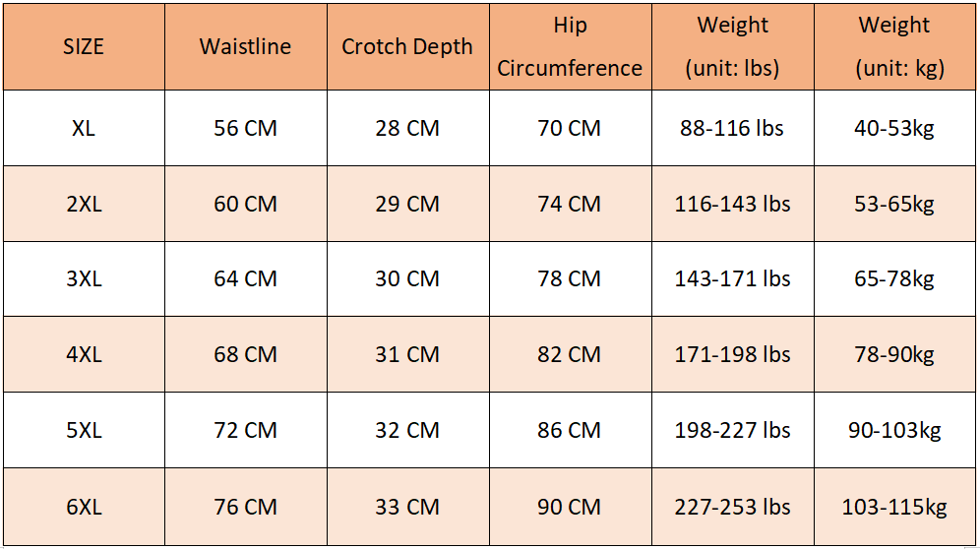Click the 5XL size cell

[x=84, y=430]
